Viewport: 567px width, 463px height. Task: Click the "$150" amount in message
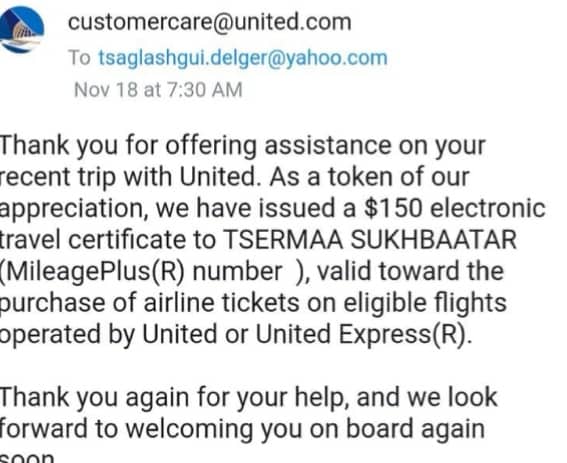tap(393, 208)
